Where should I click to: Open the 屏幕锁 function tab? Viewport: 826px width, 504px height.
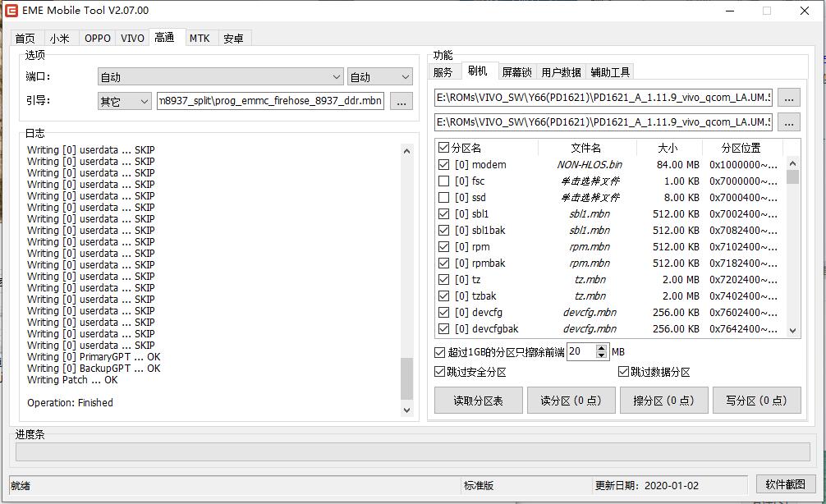(x=516, y=72)
